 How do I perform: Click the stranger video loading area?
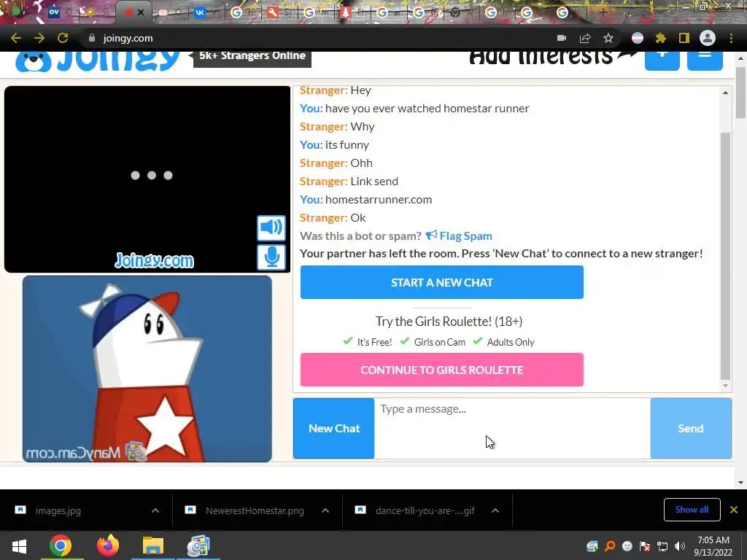coord(147,179)
